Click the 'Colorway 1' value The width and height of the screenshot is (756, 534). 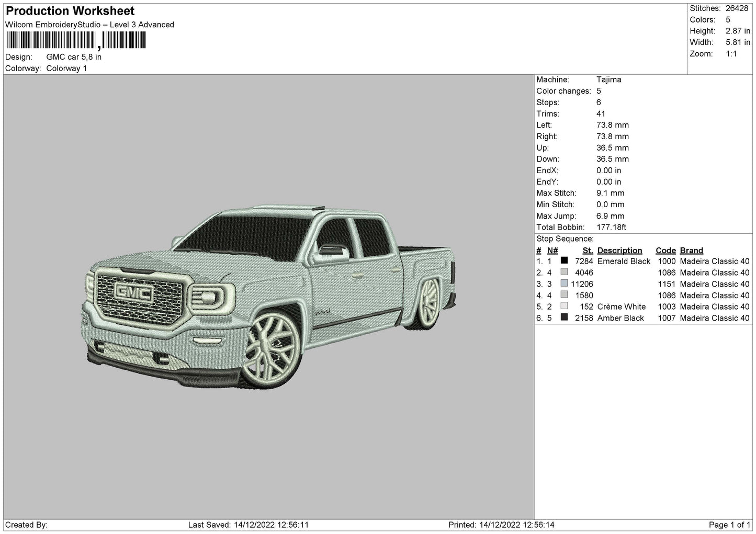pos(66,69)
